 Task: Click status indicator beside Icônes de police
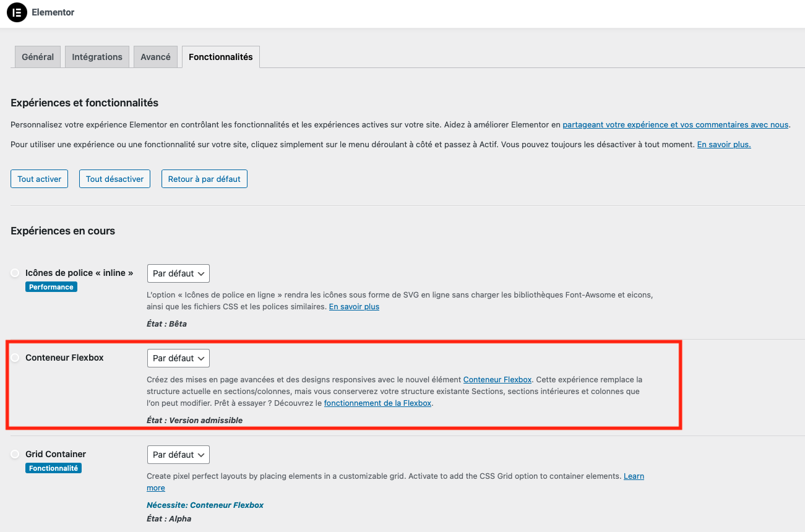[x=15, y=273]
